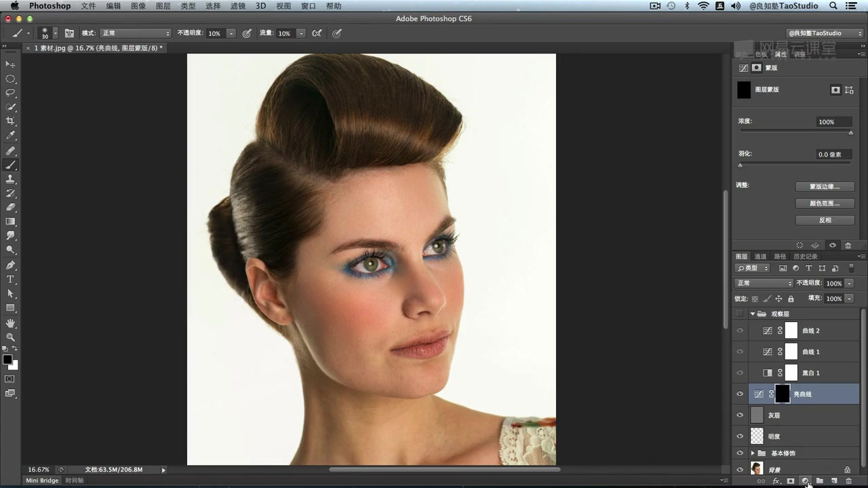Open the 滤镜 menu
868x488 pixels.
238,6
